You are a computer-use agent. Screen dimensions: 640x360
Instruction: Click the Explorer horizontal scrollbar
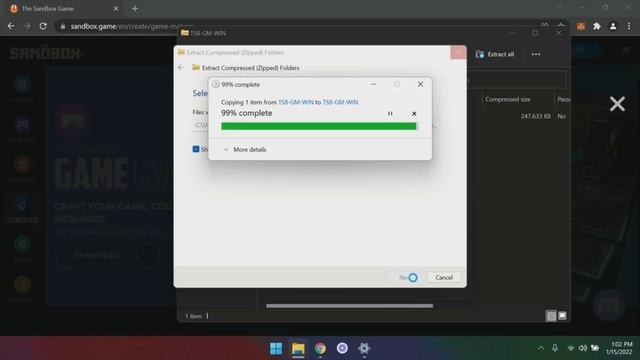[349, 306]
